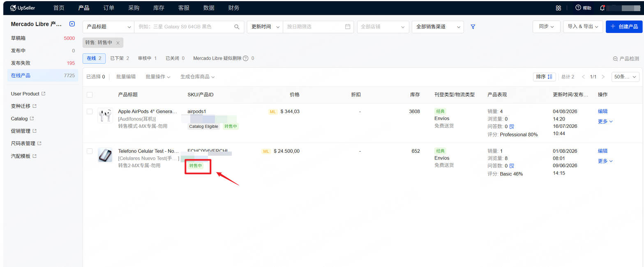The width and height of the screenshot is (644, 267).
Task: Go to next page arrow
Action: point(603,77)
